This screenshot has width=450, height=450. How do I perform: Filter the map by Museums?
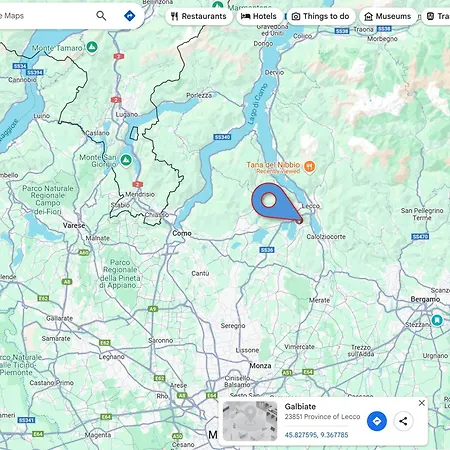(388, 16)
